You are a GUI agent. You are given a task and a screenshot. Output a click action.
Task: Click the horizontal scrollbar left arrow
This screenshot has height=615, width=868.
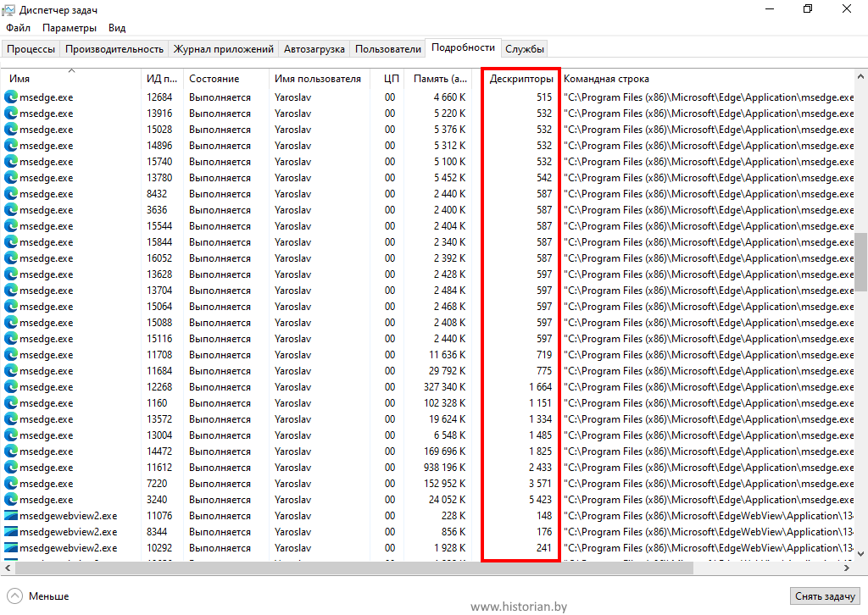click(x=7, y=568)
